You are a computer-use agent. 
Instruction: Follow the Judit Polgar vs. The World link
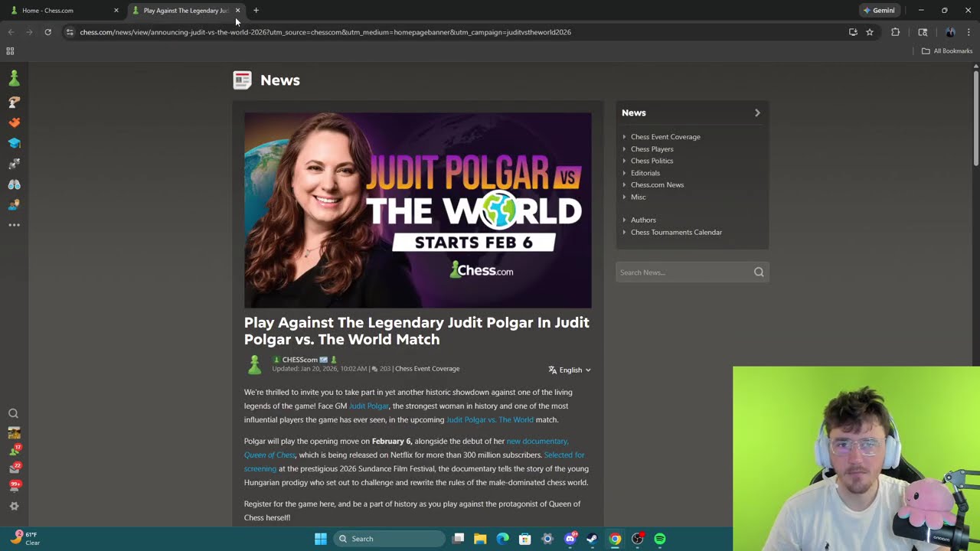pyautogui.click(x=490, y=419)
